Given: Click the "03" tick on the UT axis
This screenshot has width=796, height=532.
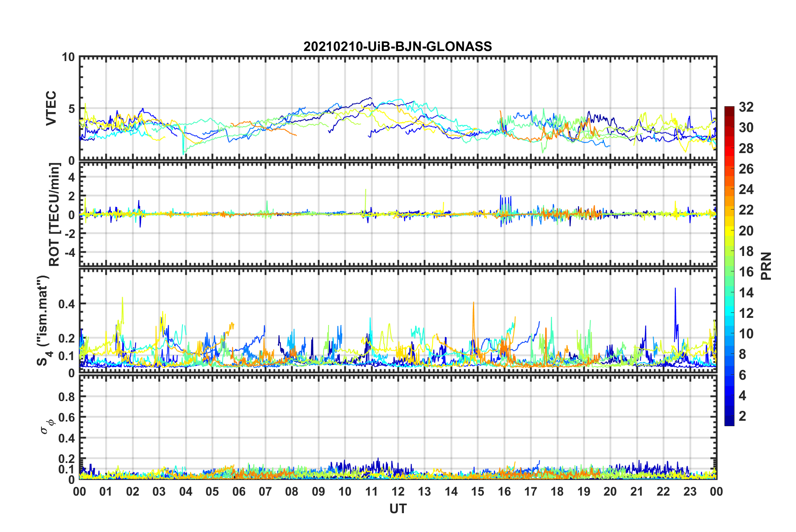Looking at the screenshot, I should tap(159, 491).
